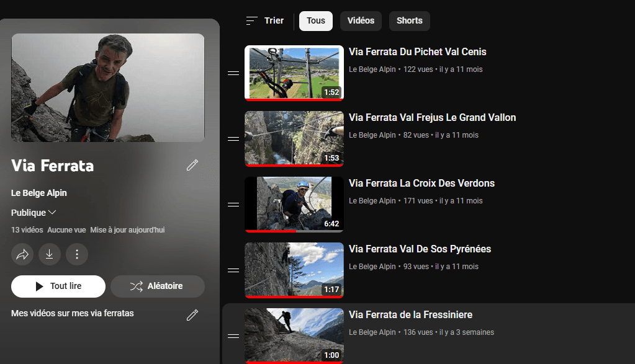Screen dimensions: 635x364
Task: Click the 'Mise à jour aujourd'hui' text
Action: coord(128,230)
